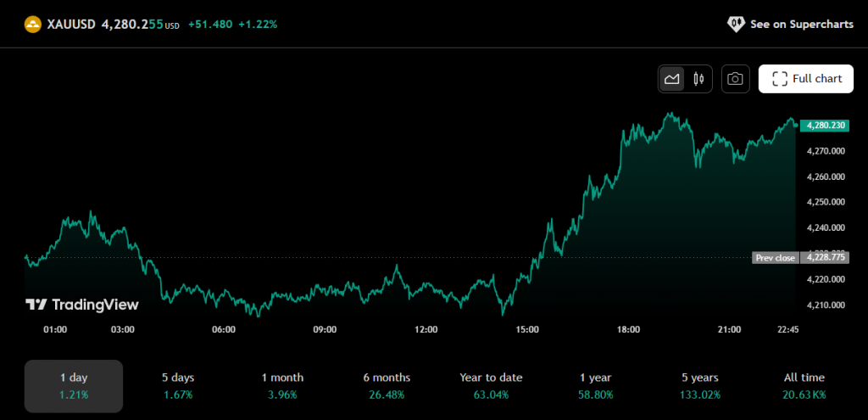Select the 1 year time range
Screen dimensions: 868x420
click(x=594, y=385)
